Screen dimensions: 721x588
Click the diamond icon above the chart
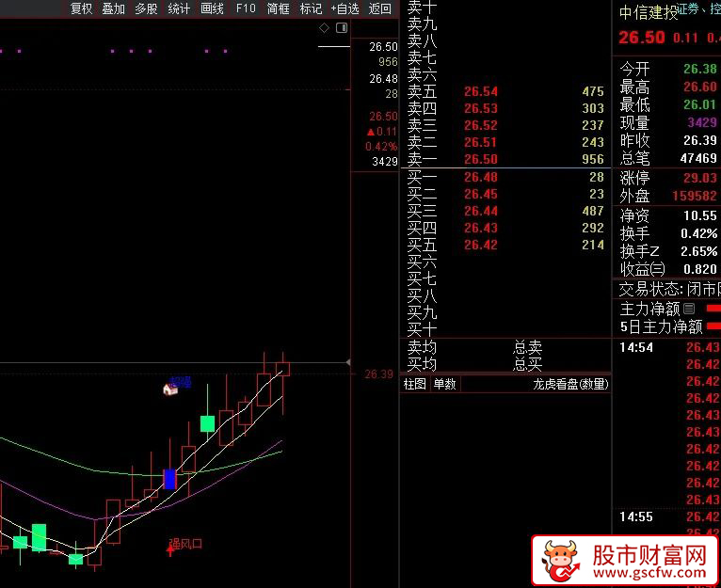[x=324, y=28]
